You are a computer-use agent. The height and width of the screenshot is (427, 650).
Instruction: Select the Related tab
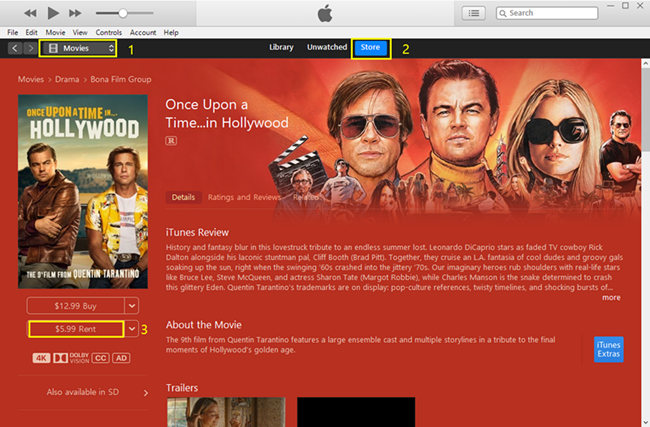(306, 197)
